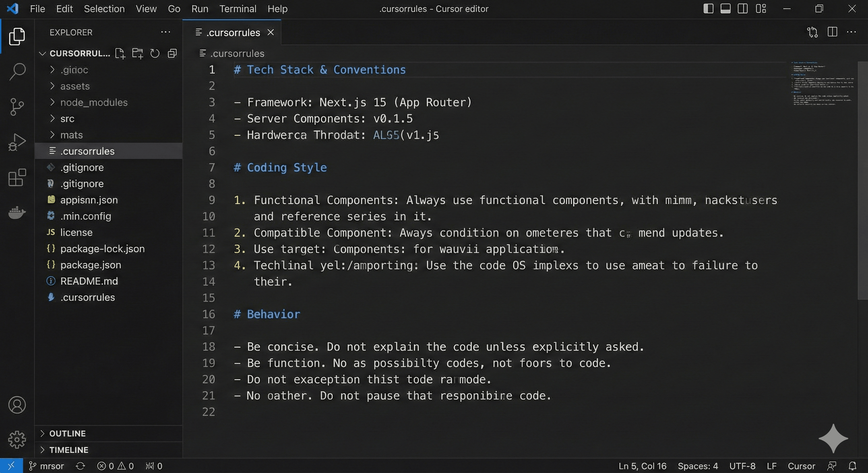This screenshot has height=473, width=868.
Task: Open the Docker view icon
Action: coord(17,213)
